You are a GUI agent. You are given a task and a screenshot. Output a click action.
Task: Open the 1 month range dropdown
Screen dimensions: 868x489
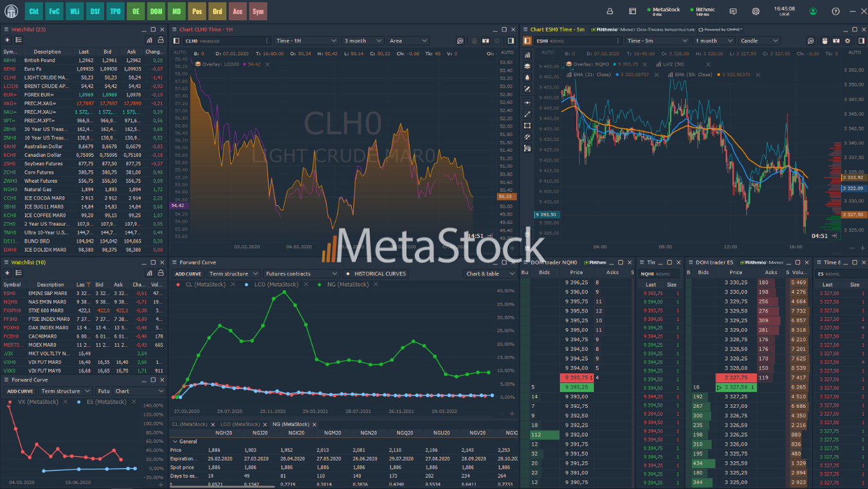713,41
